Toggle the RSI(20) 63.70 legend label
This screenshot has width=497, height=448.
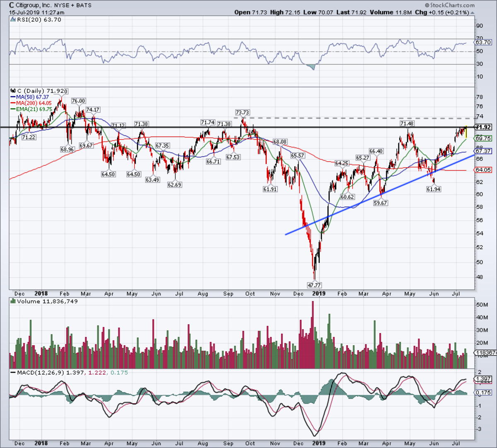(38, 19)
